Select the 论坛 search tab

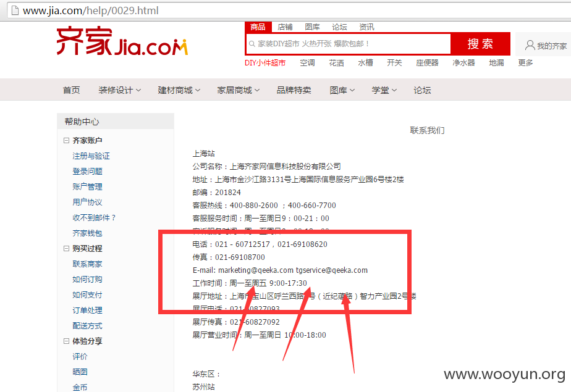point(339,27)
